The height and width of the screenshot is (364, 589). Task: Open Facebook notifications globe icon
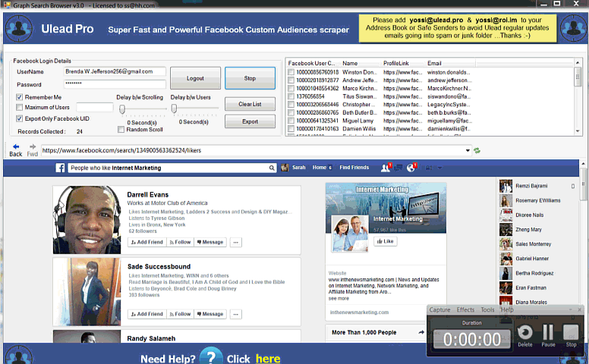pyautogui.click(x=411, y=168)
